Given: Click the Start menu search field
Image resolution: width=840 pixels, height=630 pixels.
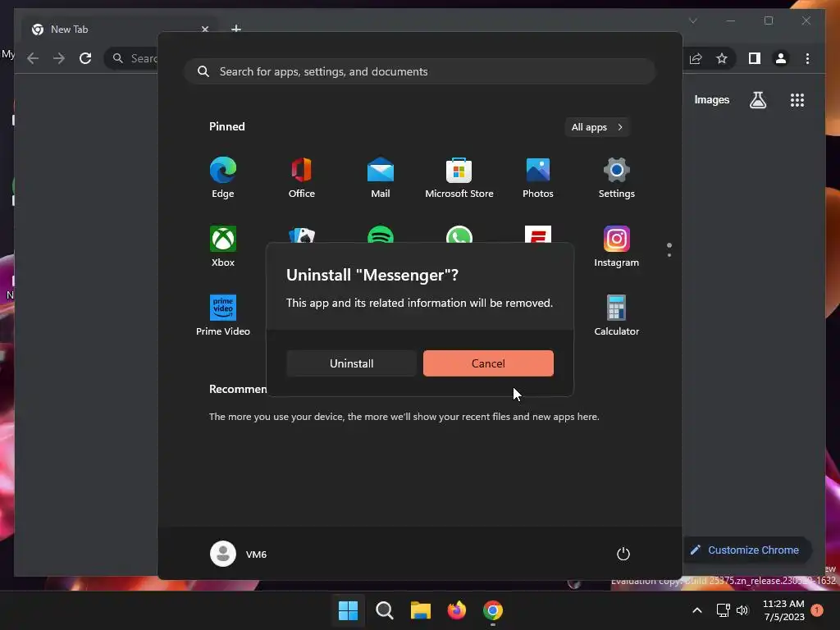Looking at the screenshot, I should (x=420, y=71).
